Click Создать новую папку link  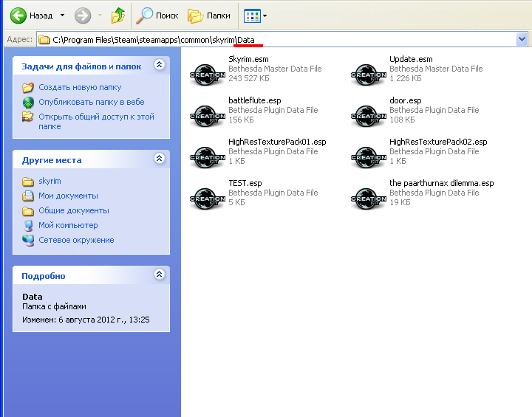tap(80, 87)
